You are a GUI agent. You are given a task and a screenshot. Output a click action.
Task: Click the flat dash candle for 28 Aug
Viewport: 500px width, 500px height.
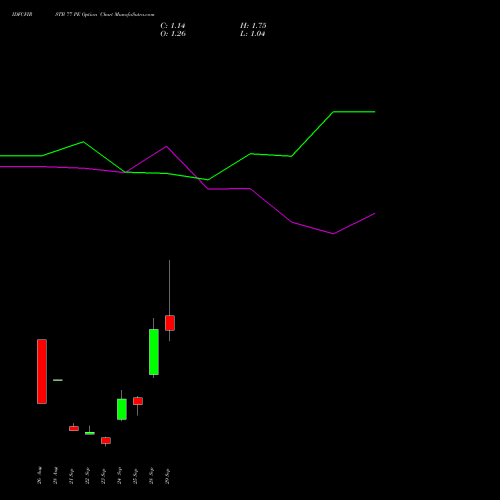point(58,380)
